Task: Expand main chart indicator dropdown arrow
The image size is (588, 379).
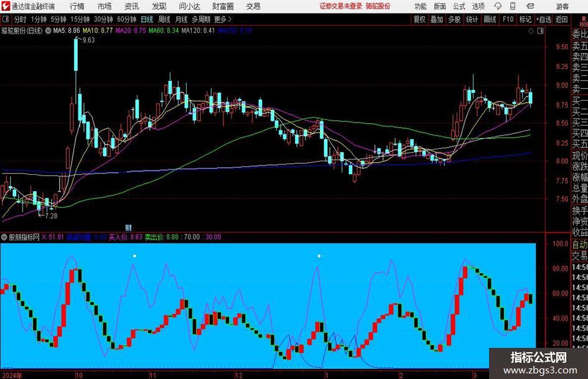Action: (x=48, y=30)
